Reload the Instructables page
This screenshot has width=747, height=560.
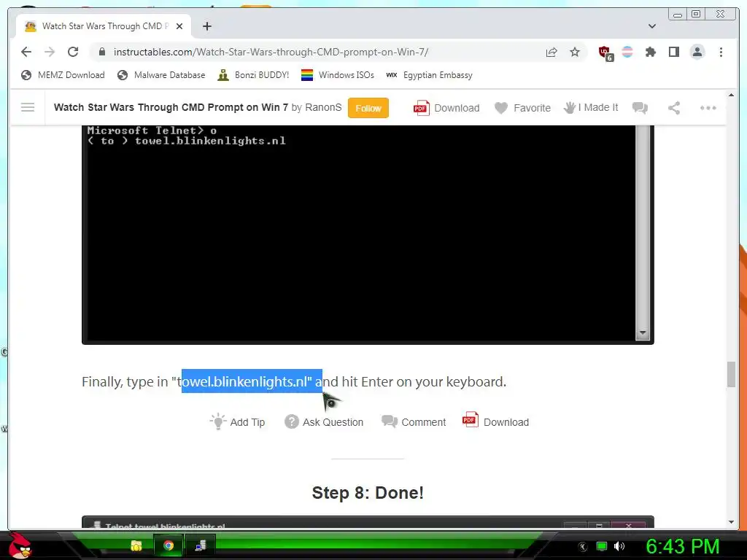[73, 52]
